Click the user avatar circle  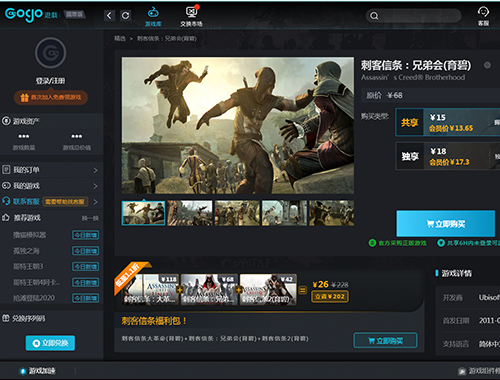point(51,53)
